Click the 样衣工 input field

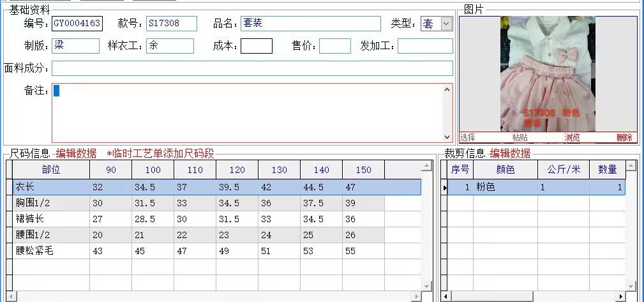click(170, 46)
